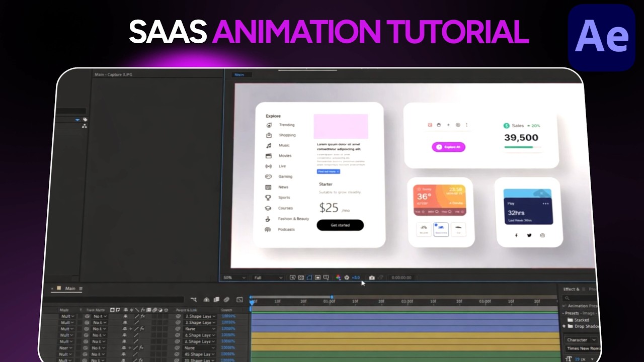The image size is (644, 362).
Task: Click the pink image placeholder rectangle
Action: click(341, 126)
